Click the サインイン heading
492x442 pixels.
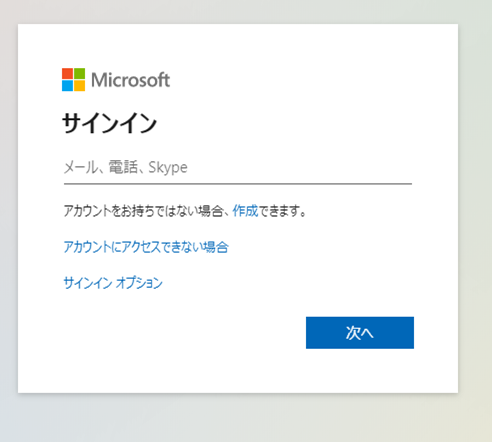coord(109,123)
